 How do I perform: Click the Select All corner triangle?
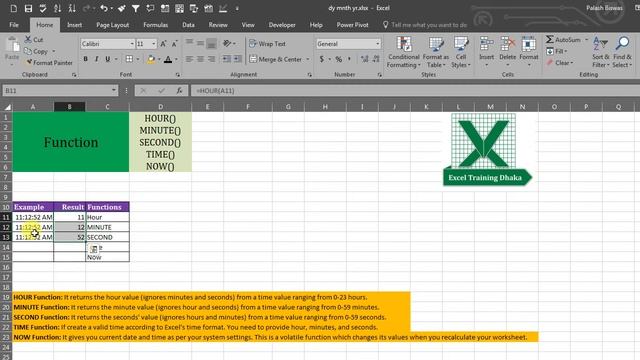point(7,107)
